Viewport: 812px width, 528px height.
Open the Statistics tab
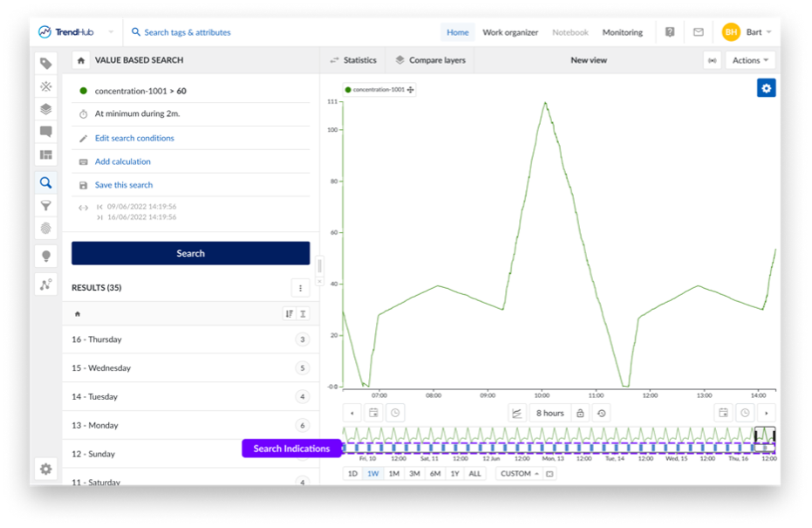coord(353,60)
